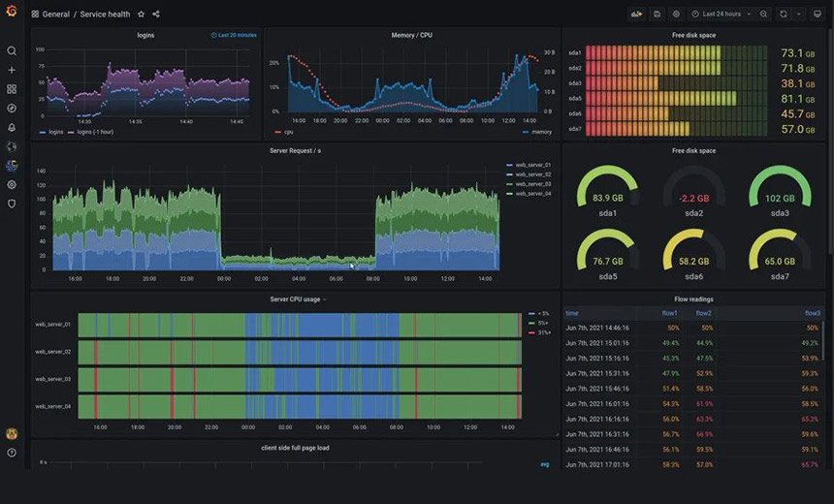Click the Grafana logo home icon
The image size is (834, 504).
[x=12, y=12]
